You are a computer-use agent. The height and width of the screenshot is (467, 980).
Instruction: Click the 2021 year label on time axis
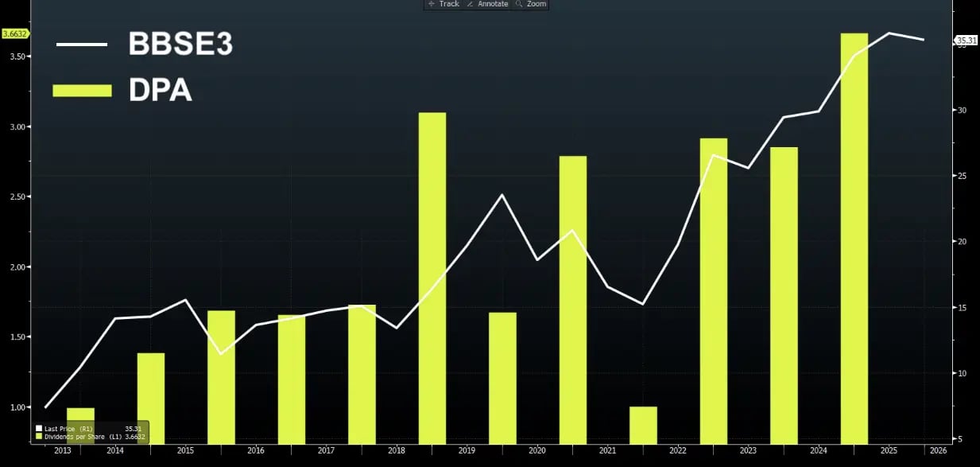607,451
